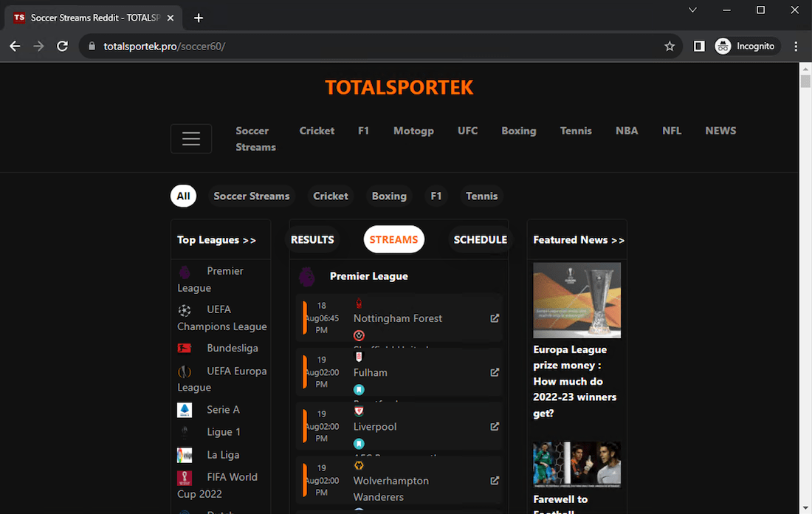812x514 pixels.
Task: Open the Premier League streams heading
Action: (368, 276)
